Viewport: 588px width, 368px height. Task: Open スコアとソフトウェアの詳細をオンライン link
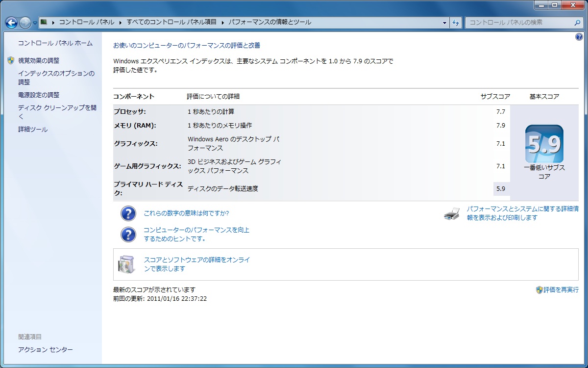tap(197, 264)
